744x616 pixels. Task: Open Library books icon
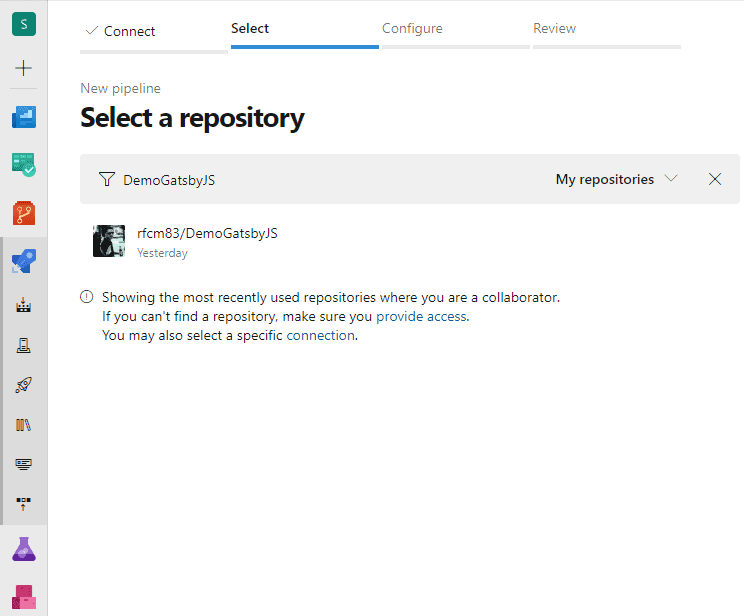[x=23, y=425]
